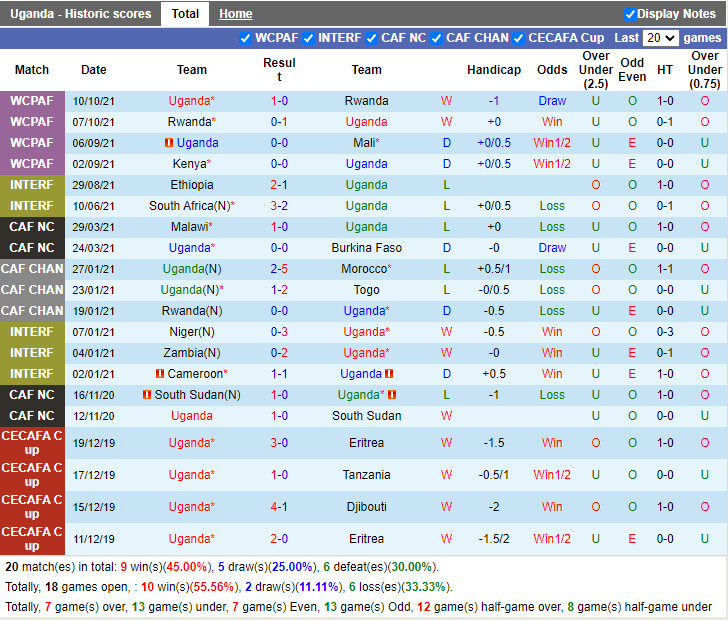Select the Total tab
728x620 pixels.
click(185, 14)
